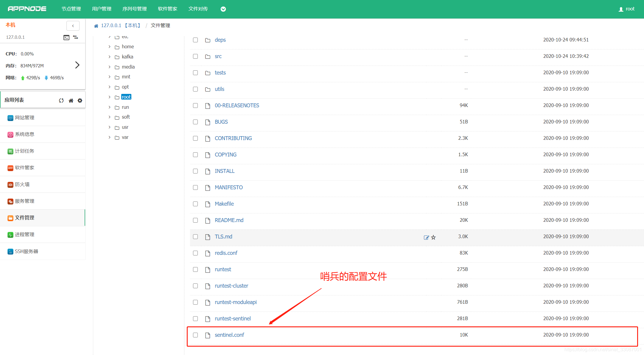Screen dimensions: 644x355
Task: Expand system stats with right arrow
Action: [77, 65]
